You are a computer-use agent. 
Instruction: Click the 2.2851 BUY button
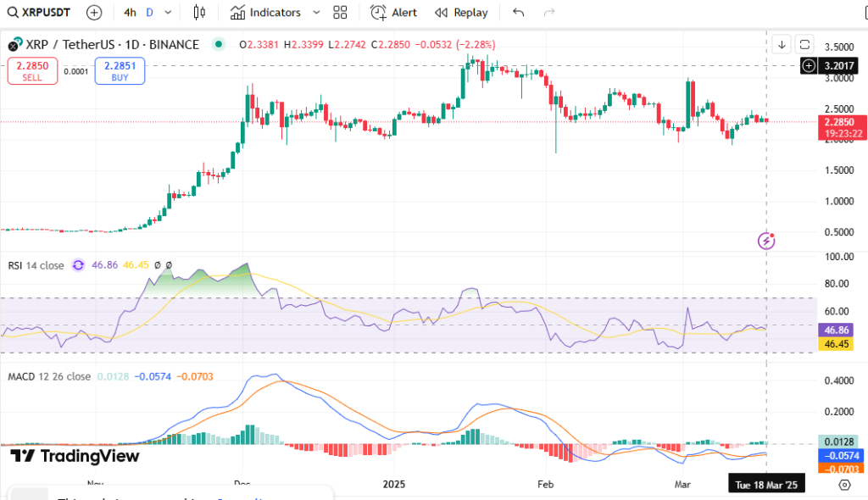[x=120, y=71]
